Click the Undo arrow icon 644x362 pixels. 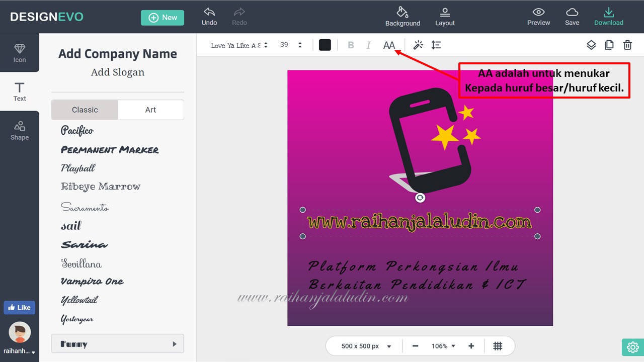(x=209, y=12)
